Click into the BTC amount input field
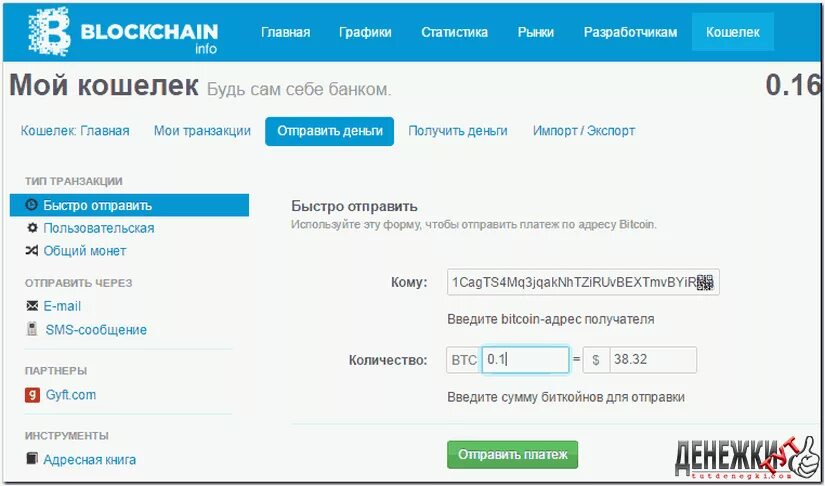This screenshot has width=825, height=486. click(525, 360)
